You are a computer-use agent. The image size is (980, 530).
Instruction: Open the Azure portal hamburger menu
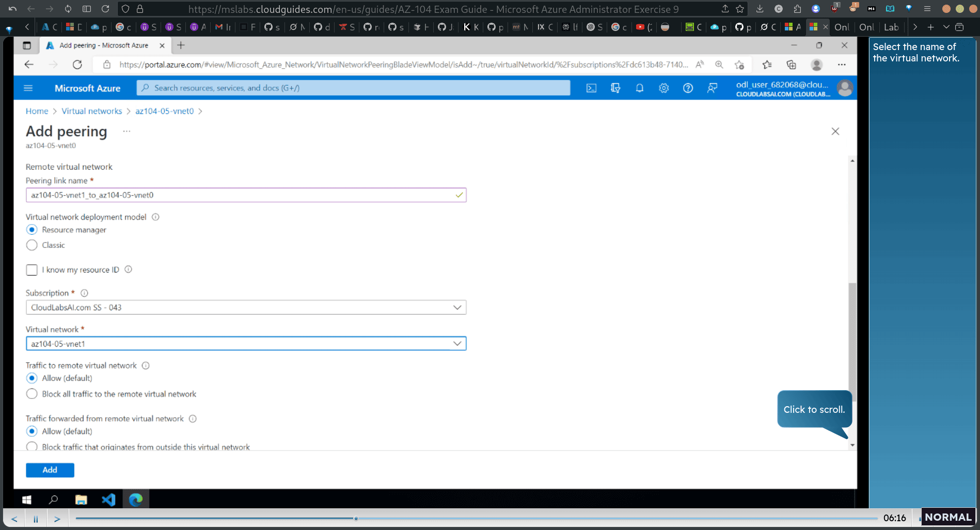(x=28, y=88)
